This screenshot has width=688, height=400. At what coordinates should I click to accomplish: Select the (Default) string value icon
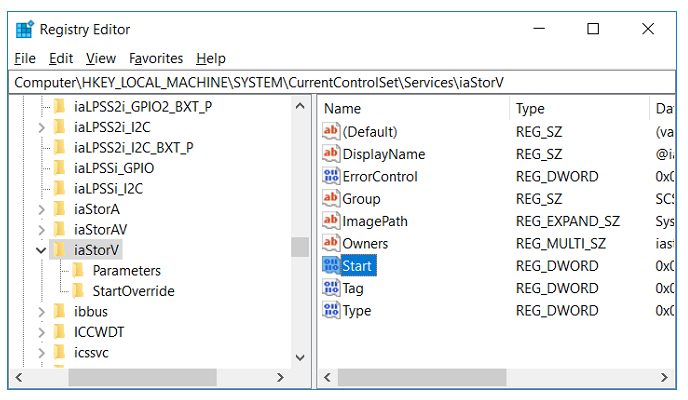click(x=332, y=131)
